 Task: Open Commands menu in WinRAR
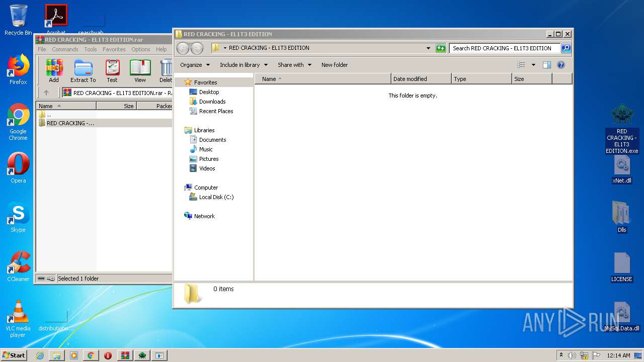[65, 49]
